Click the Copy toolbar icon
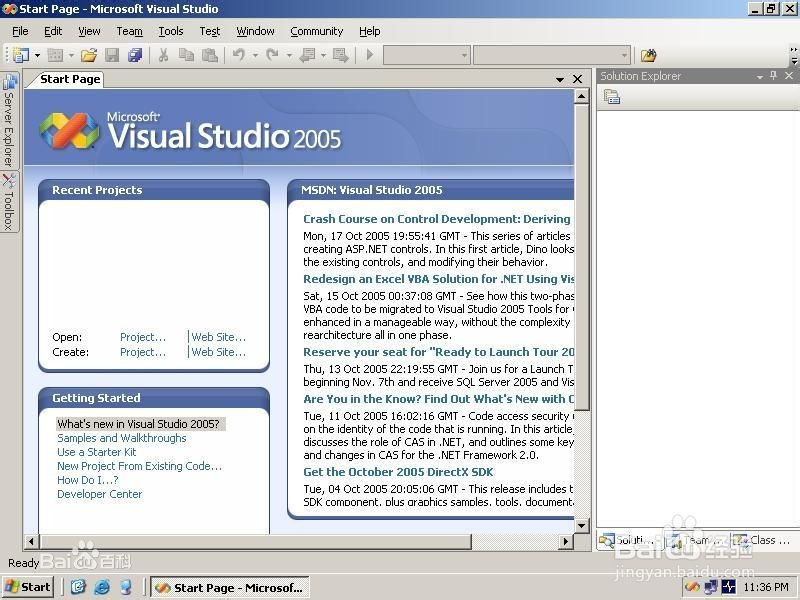Viewport: 800px width, 600px height. pos(186,55)
